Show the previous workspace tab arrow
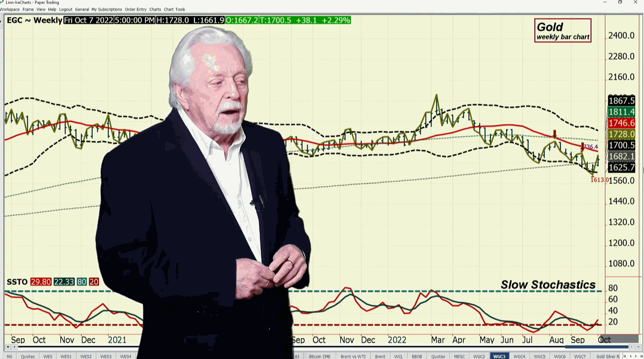 (x=631, y=356)
